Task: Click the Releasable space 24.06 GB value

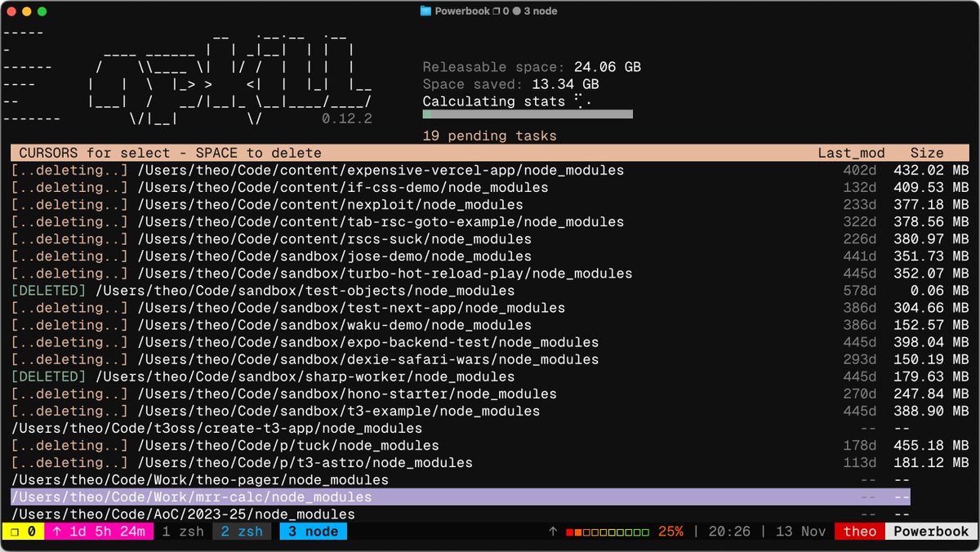Action: pyautogui.click(x=608, y=68)
